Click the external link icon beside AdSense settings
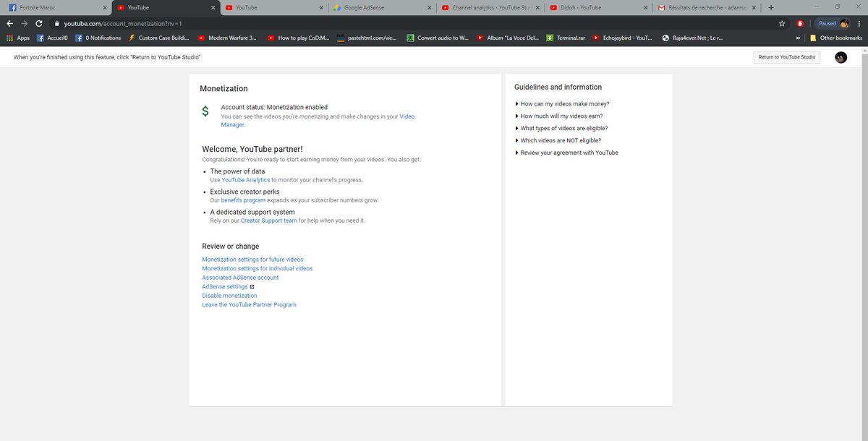 252,287
